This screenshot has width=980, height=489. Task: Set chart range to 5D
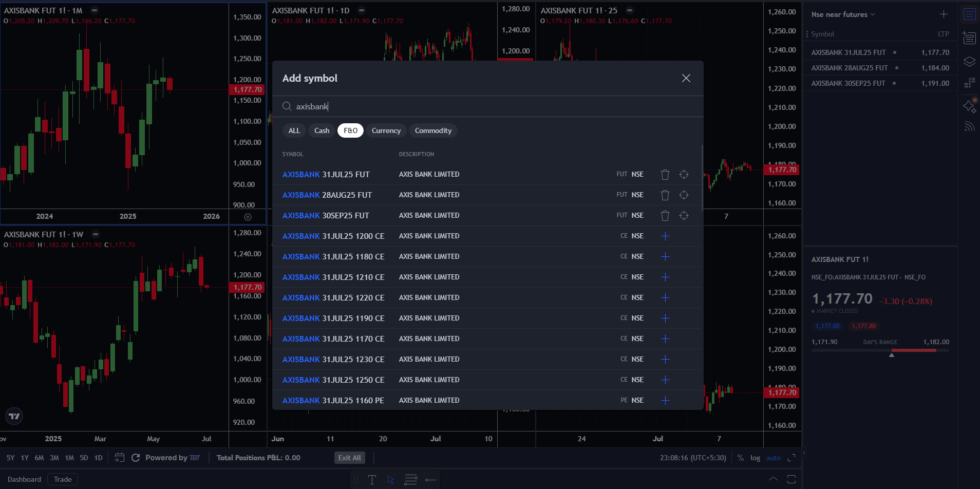(x=84, y=458)
